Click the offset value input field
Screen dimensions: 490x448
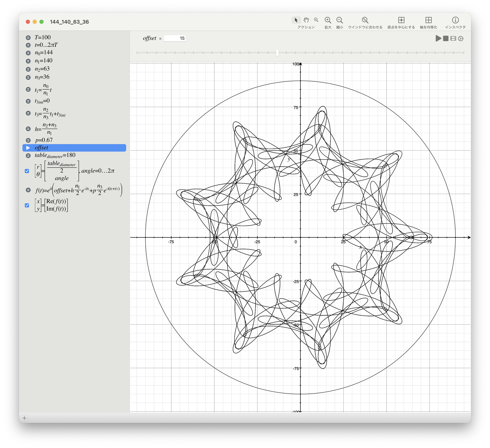[175, 38]
